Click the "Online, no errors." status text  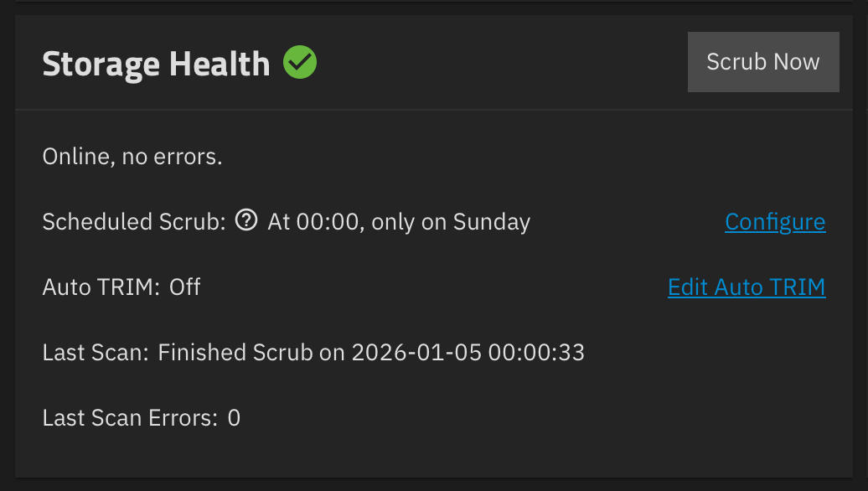click(132, 157)
